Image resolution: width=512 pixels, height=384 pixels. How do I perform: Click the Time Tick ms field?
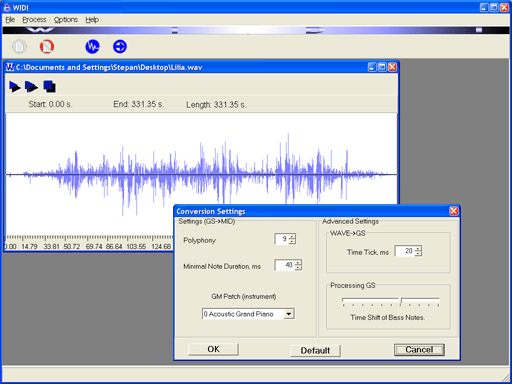click(x=405, y=251)
